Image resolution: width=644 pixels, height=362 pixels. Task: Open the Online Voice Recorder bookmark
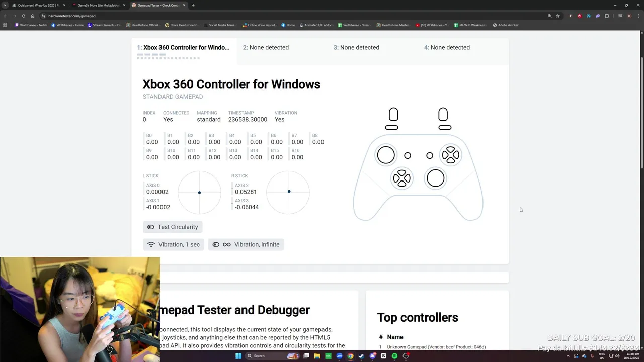(260, 25)
